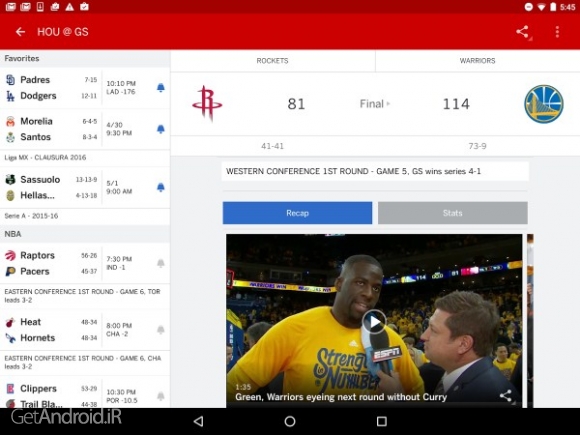Tap the Clippers logo icon
The image size is (580, 435).
point(10,389)
